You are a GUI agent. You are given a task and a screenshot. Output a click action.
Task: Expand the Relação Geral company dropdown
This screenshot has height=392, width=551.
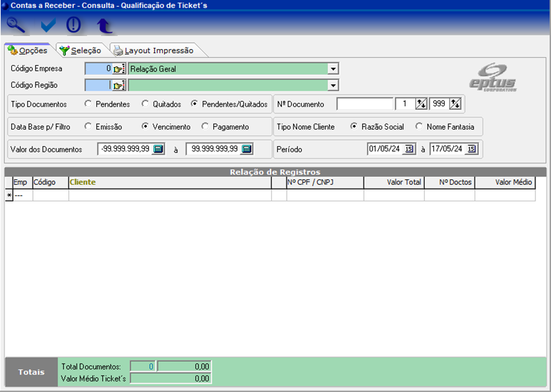333,69
